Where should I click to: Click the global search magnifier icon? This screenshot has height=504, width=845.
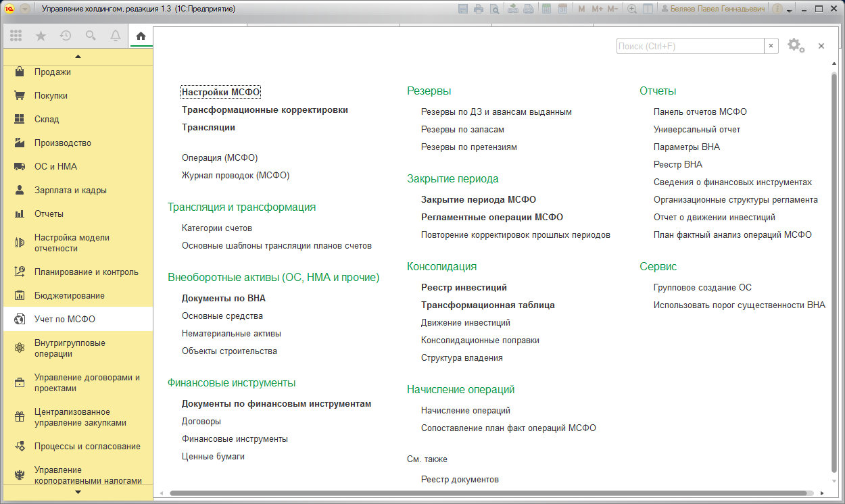[91, 36]
